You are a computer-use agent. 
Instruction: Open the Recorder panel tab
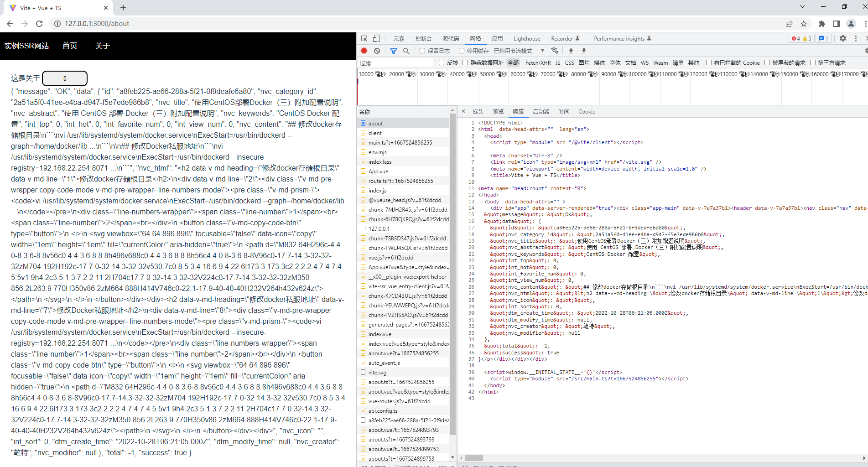click(565, 39)
